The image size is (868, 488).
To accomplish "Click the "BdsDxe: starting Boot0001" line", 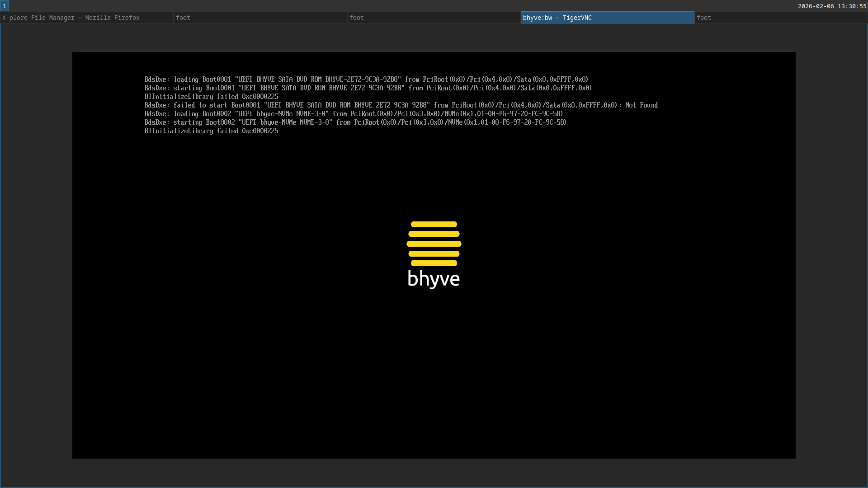I will click(368, 88).
